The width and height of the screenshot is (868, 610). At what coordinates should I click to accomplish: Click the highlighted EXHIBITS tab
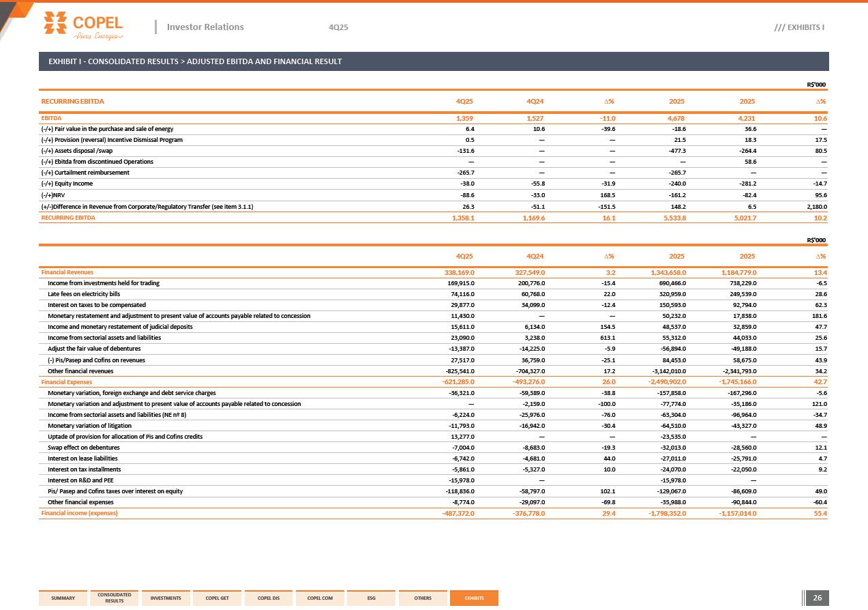tap(474, 598)
